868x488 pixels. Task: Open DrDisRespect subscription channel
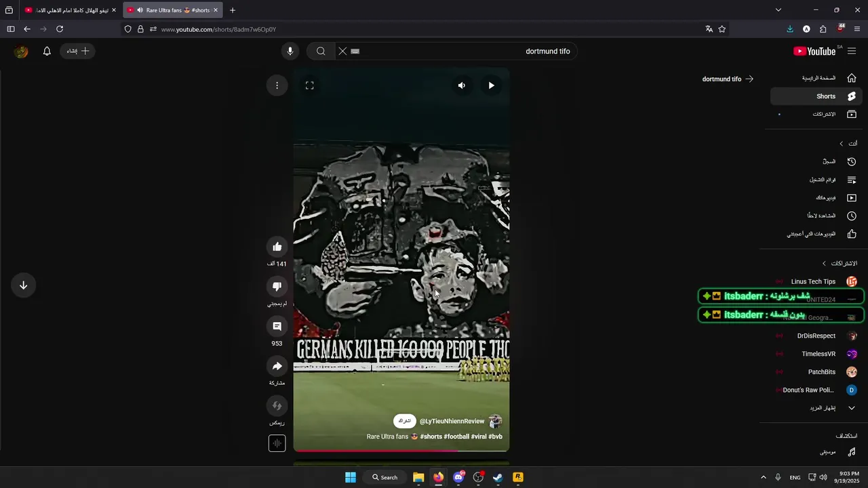pyautogui.click(x=816, y=335)
